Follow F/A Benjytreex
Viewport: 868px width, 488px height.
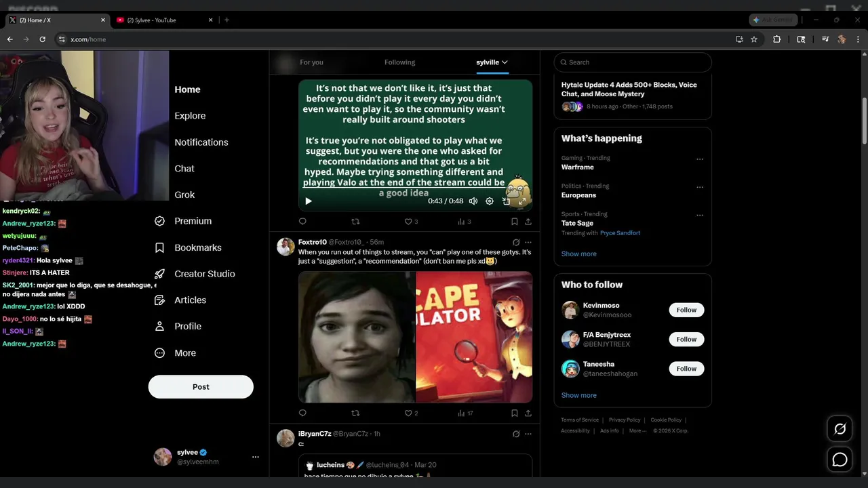coord(686,339)
